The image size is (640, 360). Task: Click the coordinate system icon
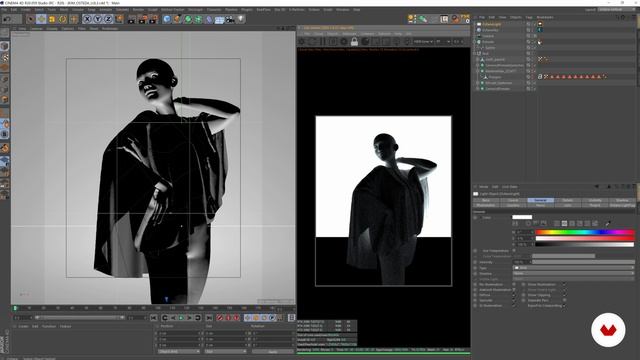click(119, 19)
